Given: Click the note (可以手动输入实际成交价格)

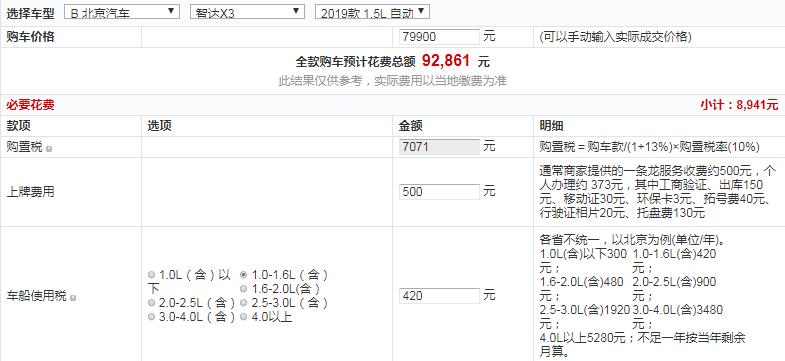Looking at the screenshot, I should pyautogui.click(x=615, y=37).
